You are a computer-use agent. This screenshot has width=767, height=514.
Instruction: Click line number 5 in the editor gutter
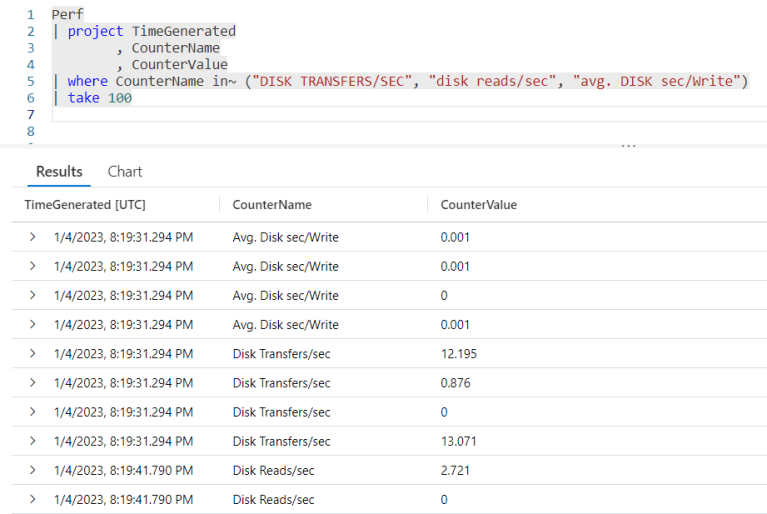[31, 81]
